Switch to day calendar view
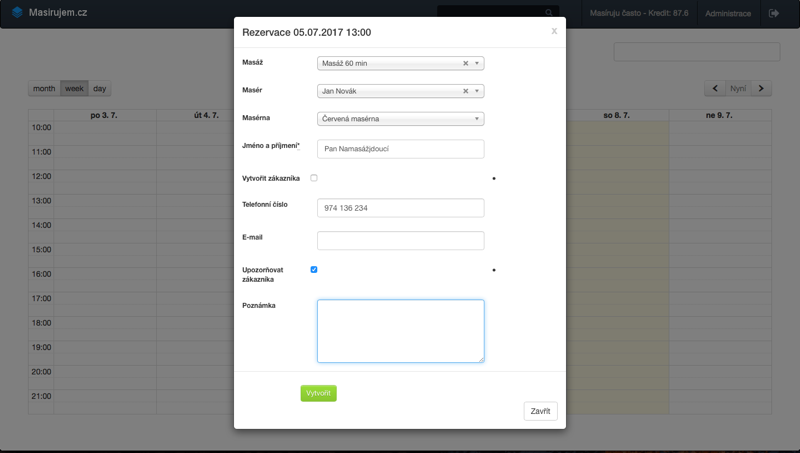This screenshot has height=453, width=800. point(100,89)
